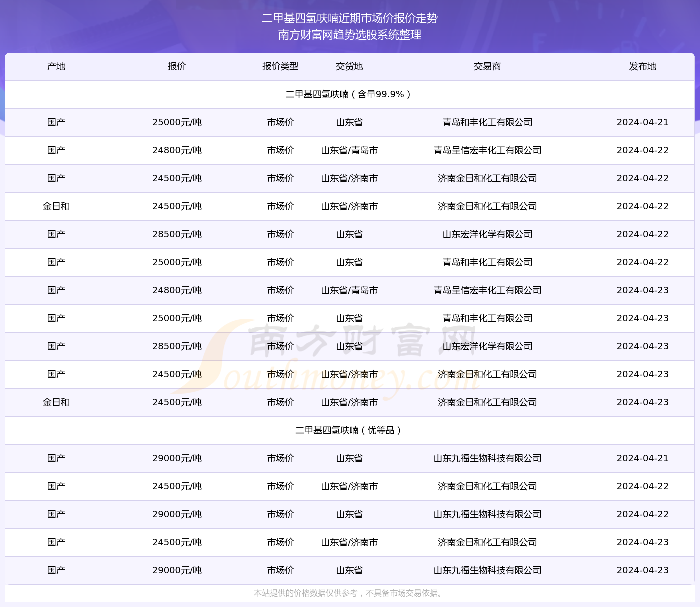Click the 2024-04-21 date in the 青岛和丰 row
The height and width of the screenshot is (607, 700).
click(642, 122)
